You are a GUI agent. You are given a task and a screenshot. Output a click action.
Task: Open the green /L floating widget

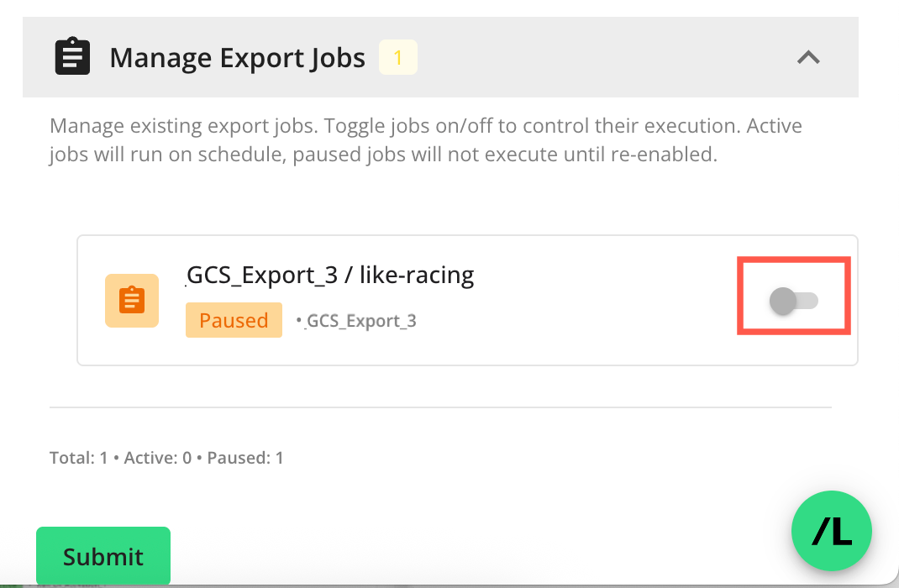coord(832,532)
